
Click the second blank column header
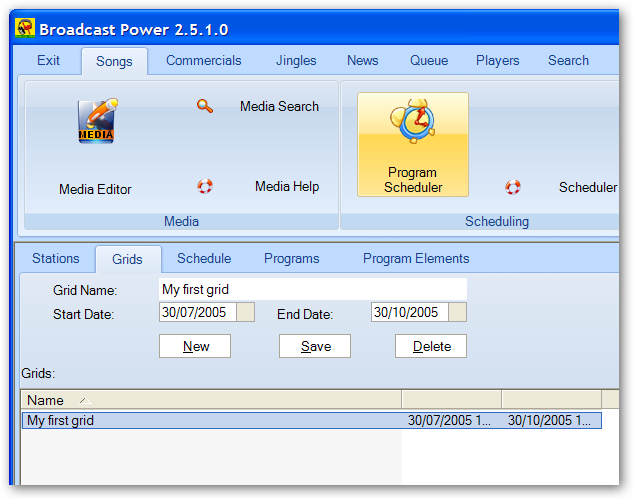click(x=452, y=400)
